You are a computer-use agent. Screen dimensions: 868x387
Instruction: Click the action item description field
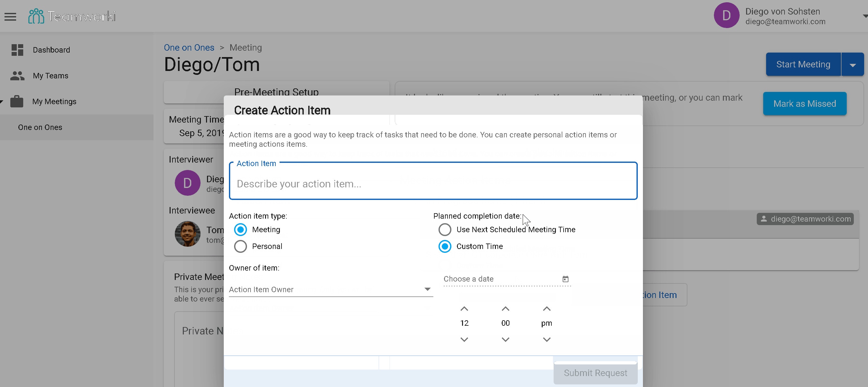(433, 184)
